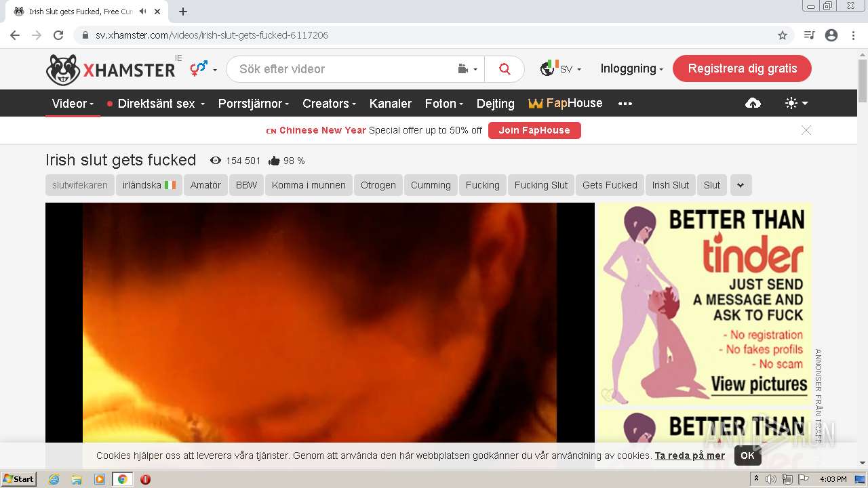Open the red Opera taskbar icon
This screenshot has height=488, width=868.
(x=145, y=479)
